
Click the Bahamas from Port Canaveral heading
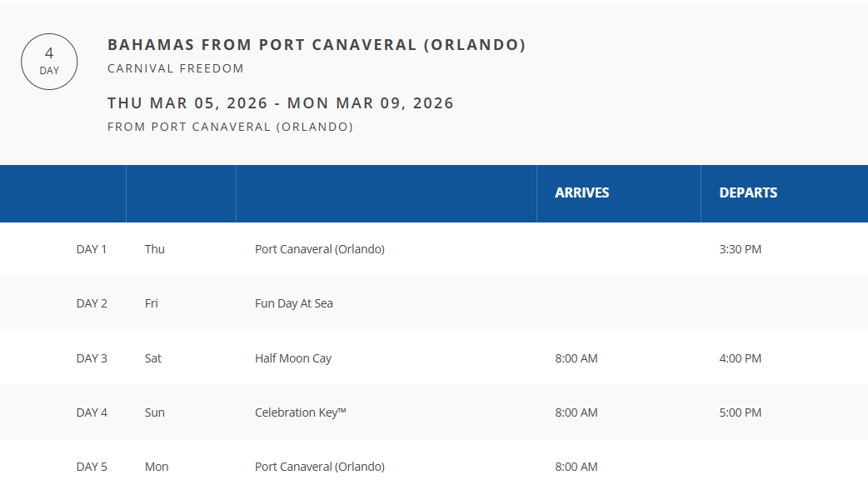[x=317, y=45]
